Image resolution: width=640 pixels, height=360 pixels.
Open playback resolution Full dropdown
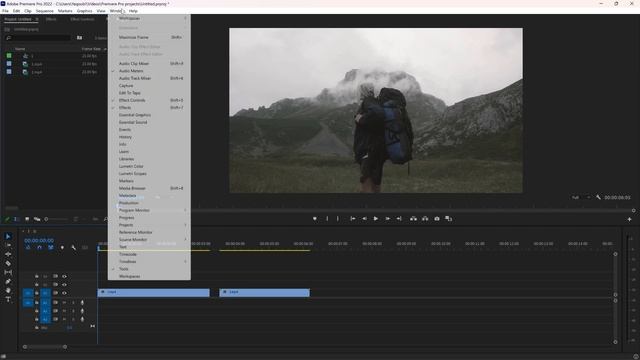click(581, 198)
